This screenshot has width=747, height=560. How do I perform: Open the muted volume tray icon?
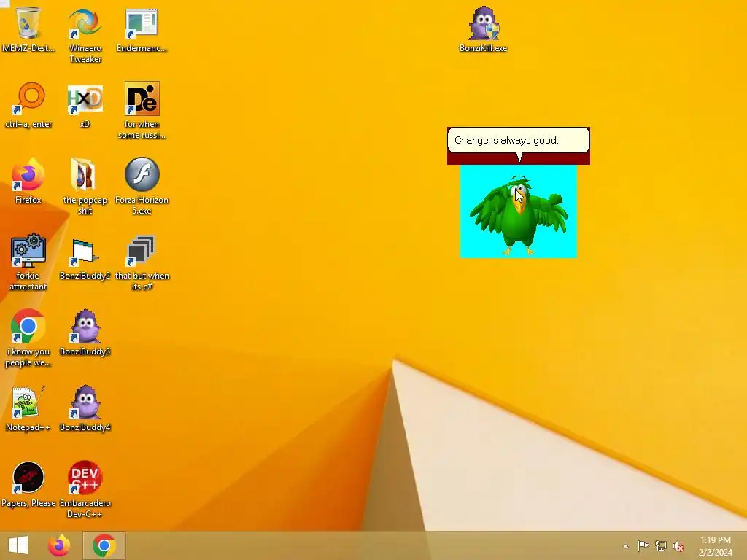coord(678,546)
